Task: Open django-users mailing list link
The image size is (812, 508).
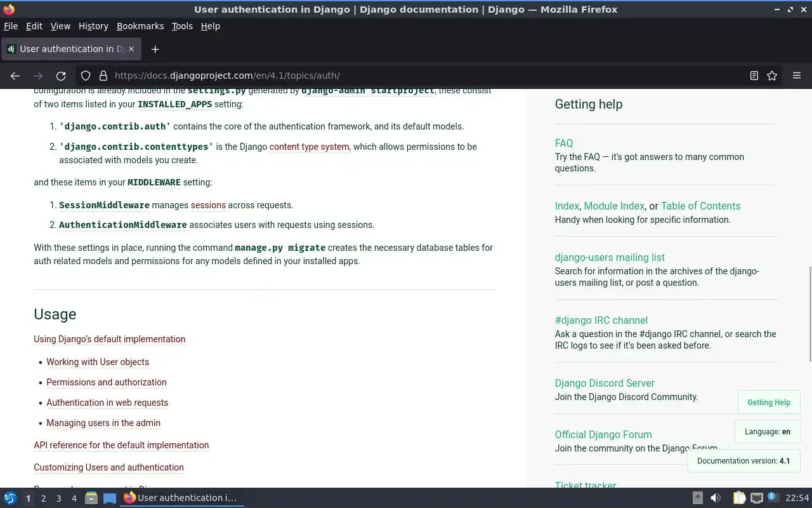Action: (610, 258)
